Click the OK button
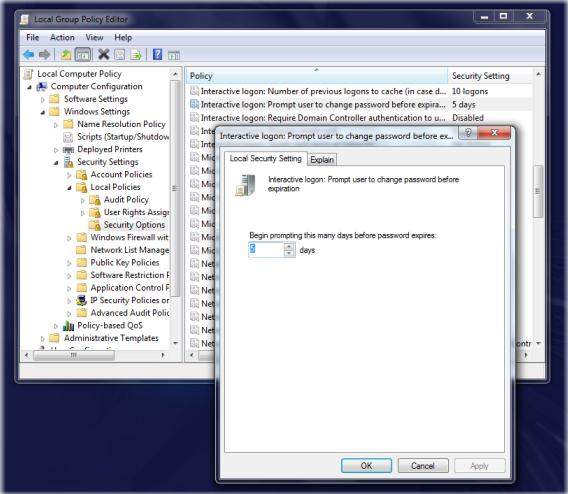 coord(366,466)
